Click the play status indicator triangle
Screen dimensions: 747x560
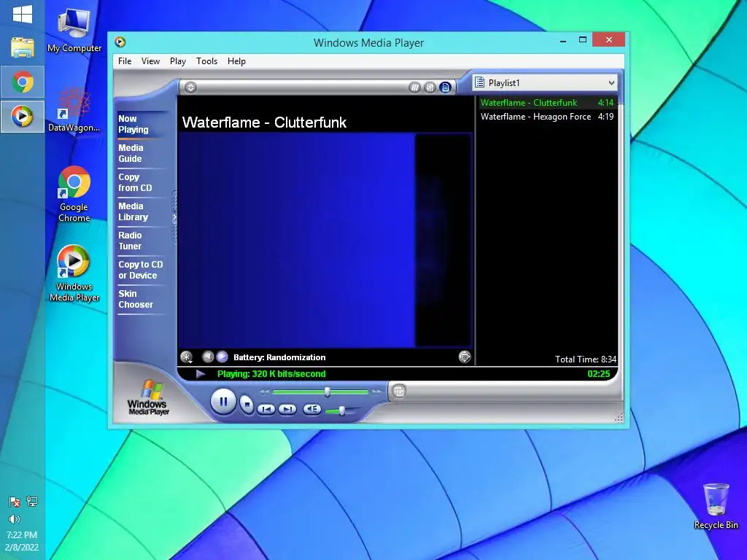[201, 374]
